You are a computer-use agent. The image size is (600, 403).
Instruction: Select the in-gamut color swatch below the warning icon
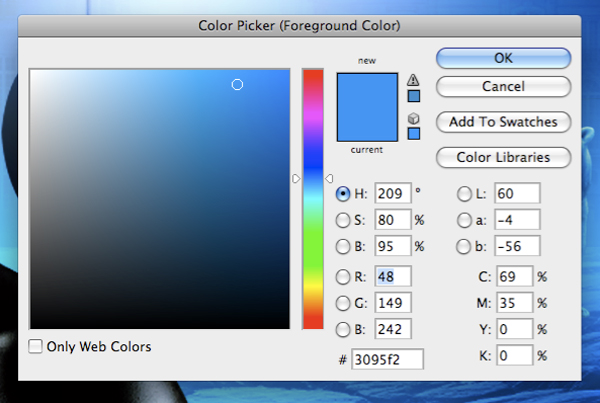[414, 96]
